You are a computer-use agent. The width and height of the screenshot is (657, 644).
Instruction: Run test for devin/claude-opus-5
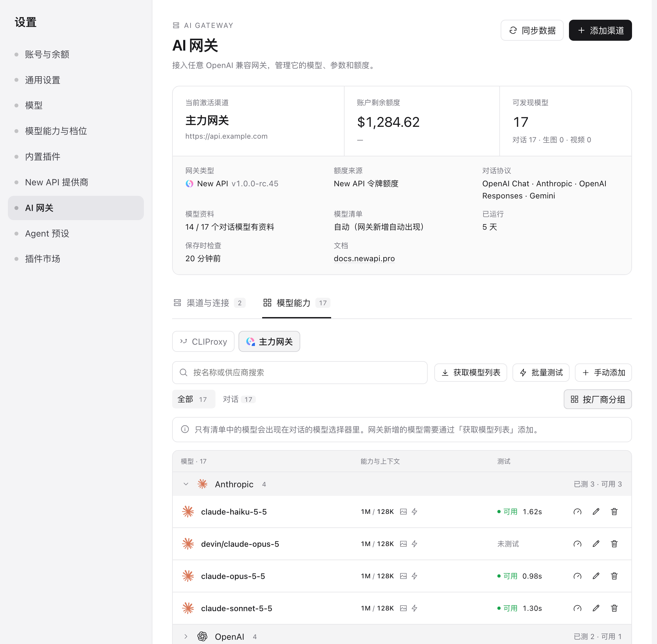577,544
